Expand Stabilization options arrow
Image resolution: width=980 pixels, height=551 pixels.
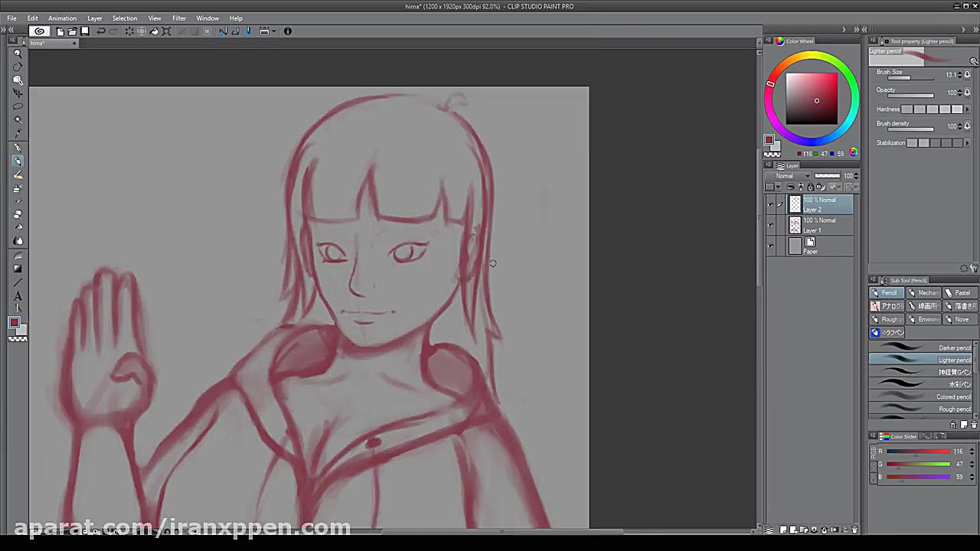point(968,143)
